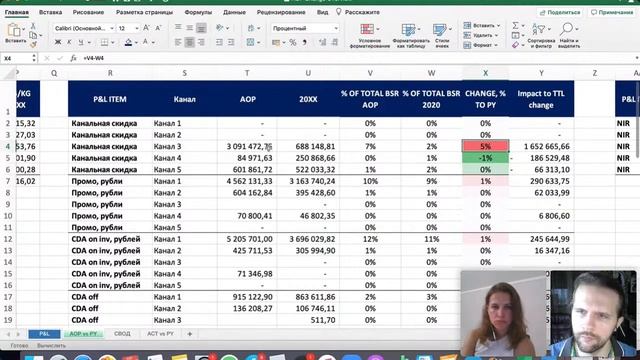The image size is (640, 360).
Task: Click the Cut scissors icon
Action: coord(33,26)
